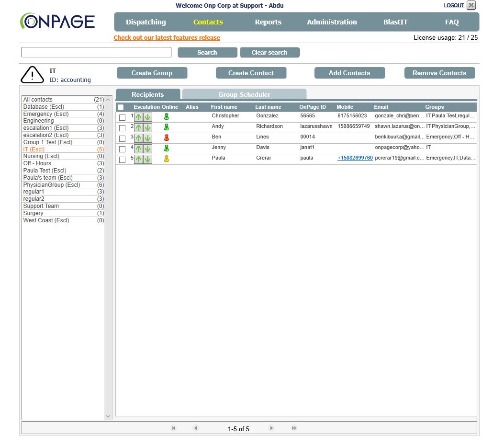Click the Search button
Viewport: 504px width, 448px height.
[x=207, y=52]
